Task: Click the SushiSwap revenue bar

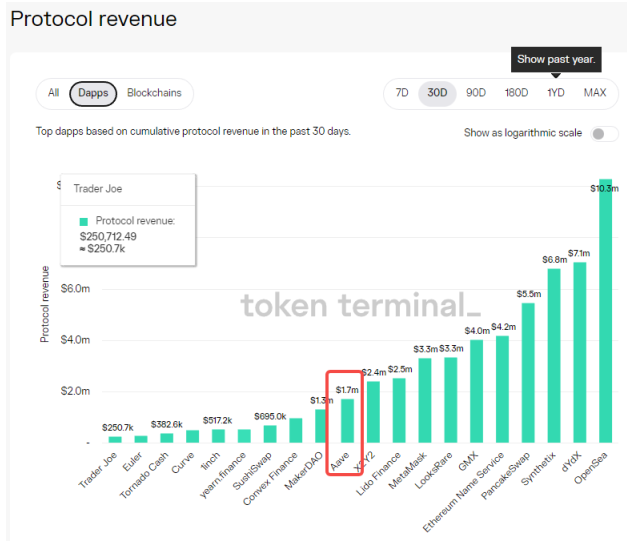Action: point(270,434)
